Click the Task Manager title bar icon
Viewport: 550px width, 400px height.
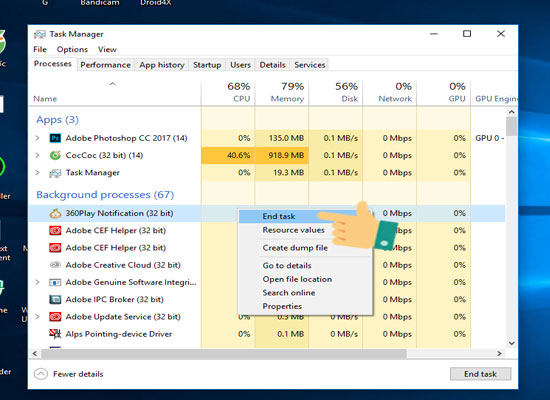click(40, 34)
